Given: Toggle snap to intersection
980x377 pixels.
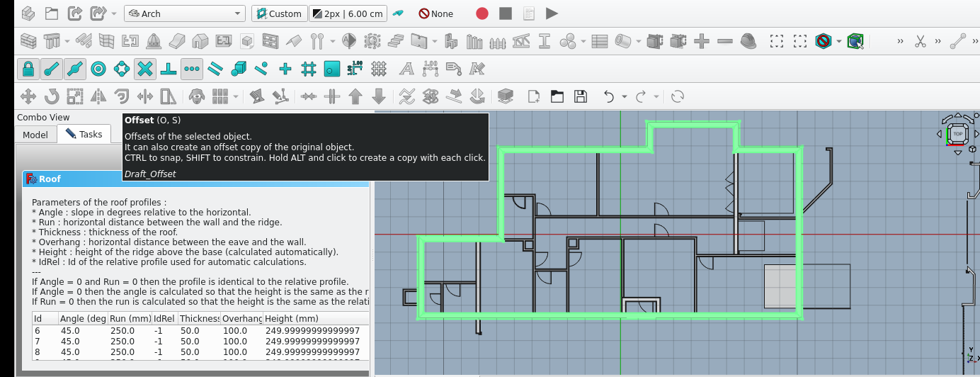Looking at the screenshot, I should click(145, 69).
